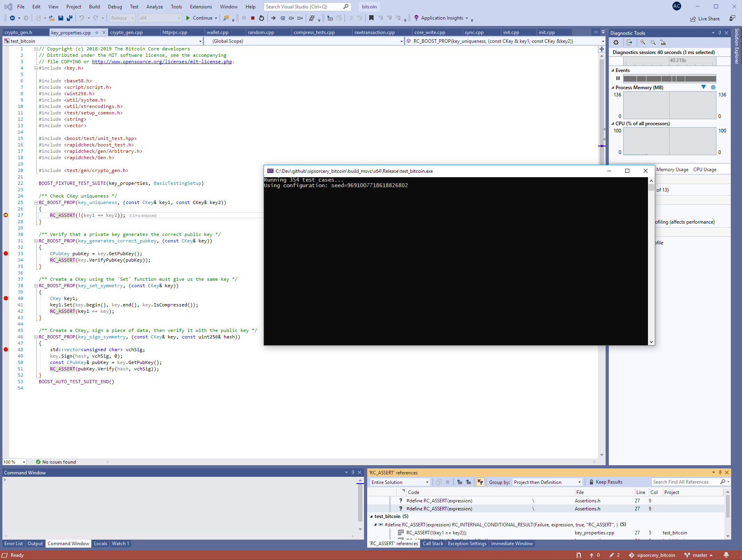Restart debugging with the circular arrow icon

(x=262, y=18)
